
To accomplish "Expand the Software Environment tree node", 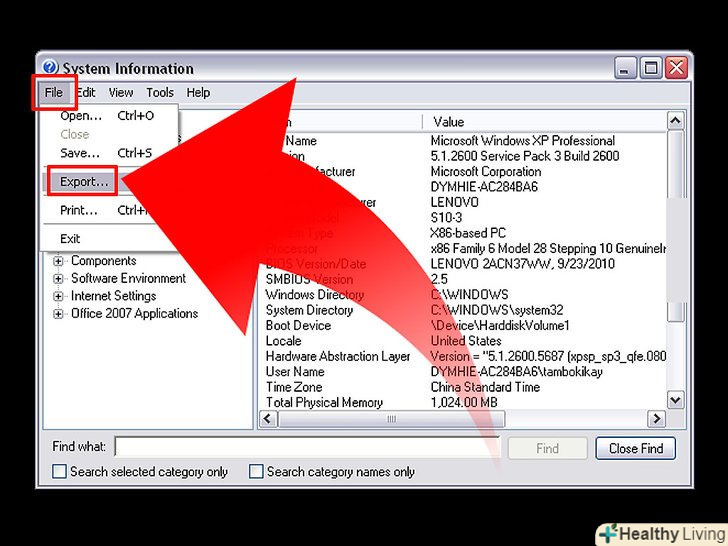I will click(58, 279).
